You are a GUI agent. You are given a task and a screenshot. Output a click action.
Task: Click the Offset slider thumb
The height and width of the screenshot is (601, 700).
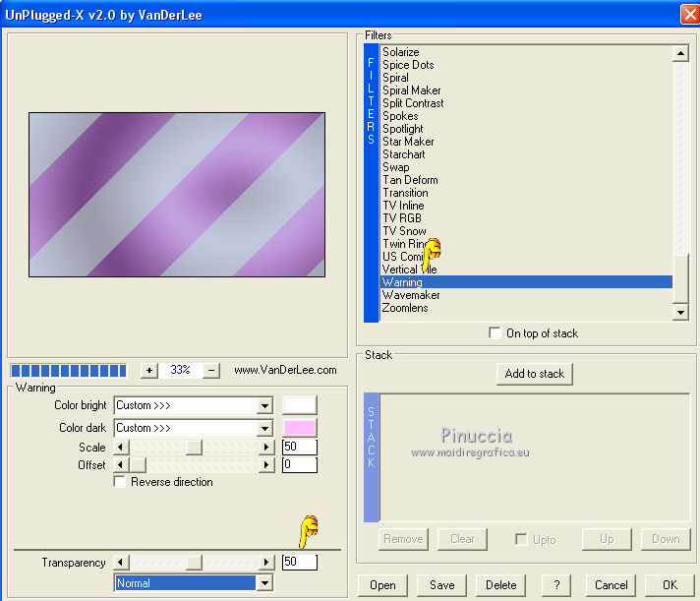pos(138,465)
